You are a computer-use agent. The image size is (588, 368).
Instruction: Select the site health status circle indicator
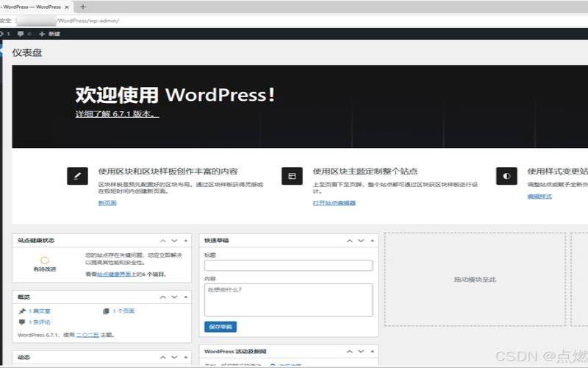tap(45, 260)
